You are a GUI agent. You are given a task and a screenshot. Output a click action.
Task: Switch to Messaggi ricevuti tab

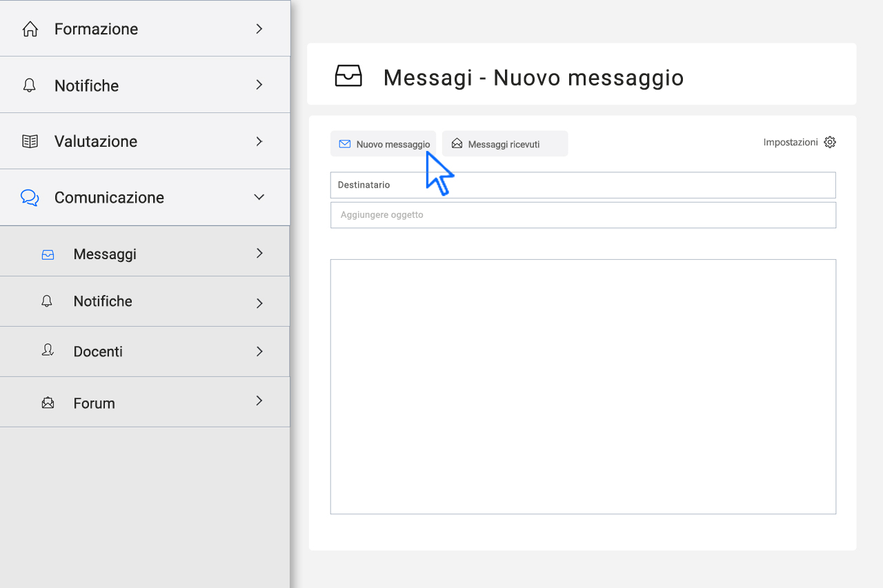[x=505, y=144]
